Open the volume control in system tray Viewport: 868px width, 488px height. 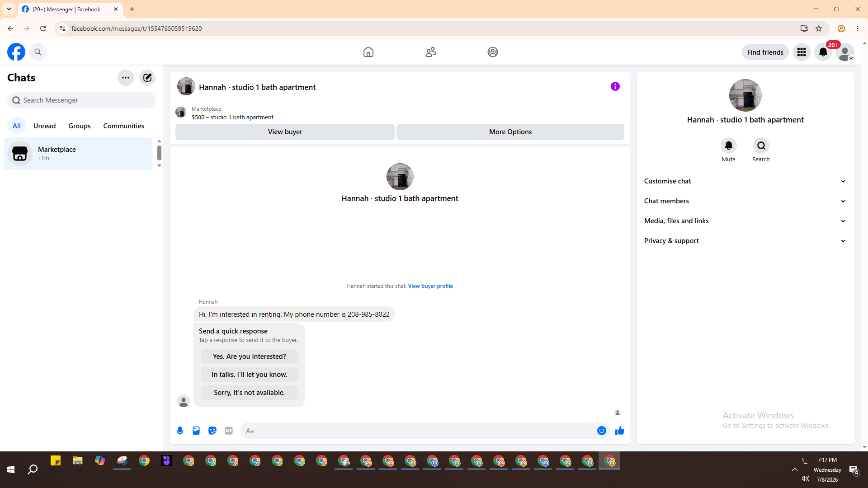tap(806, 479)
